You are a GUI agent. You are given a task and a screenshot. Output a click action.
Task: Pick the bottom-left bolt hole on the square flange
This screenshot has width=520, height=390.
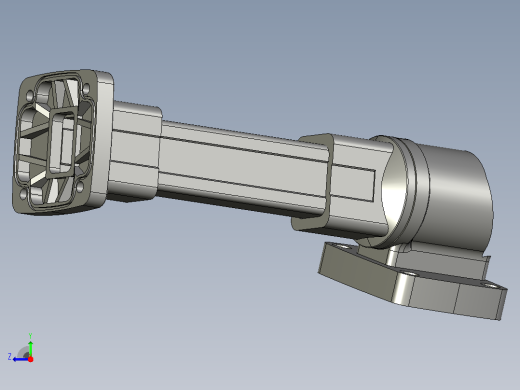23,194
